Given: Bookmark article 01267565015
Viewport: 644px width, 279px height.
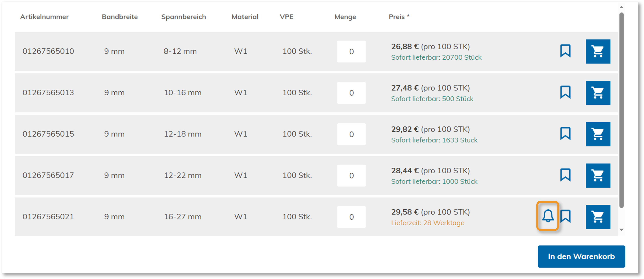Looking at the screenshot, I should (565, 134).
